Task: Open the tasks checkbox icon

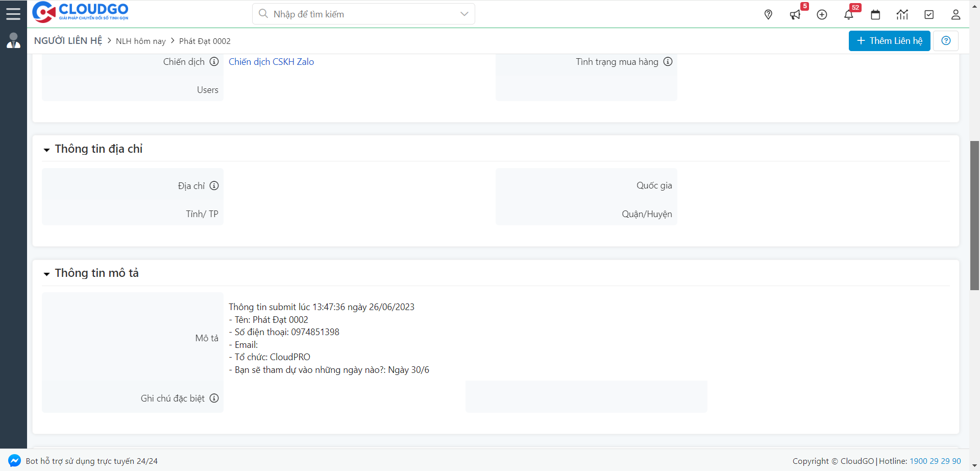Action: [x=929, y=15]
